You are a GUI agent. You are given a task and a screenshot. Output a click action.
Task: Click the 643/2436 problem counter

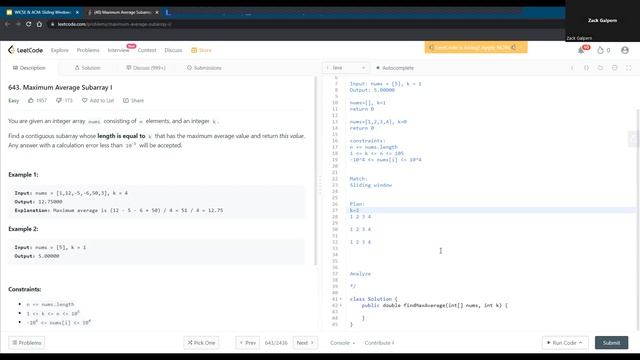pos(276,343)
